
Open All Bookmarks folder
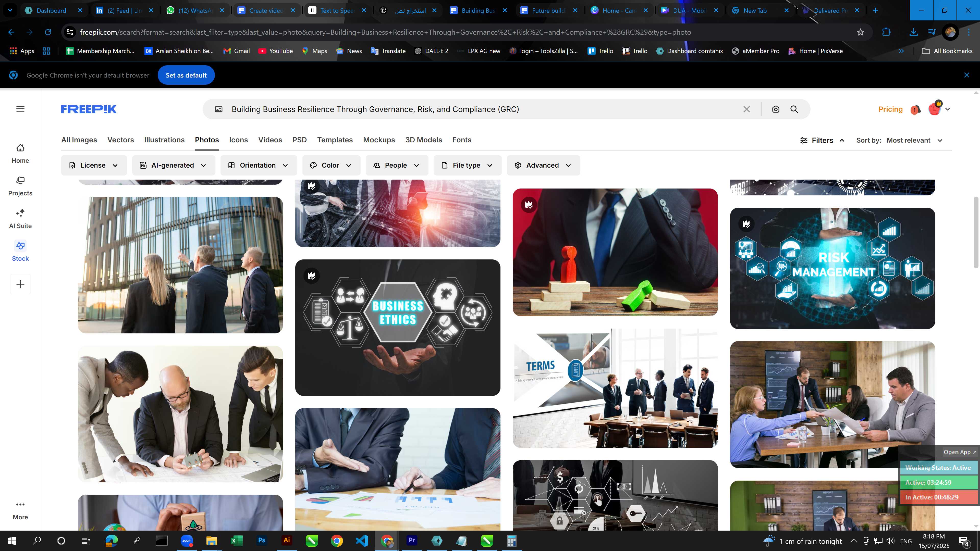[x=947, y=51]
